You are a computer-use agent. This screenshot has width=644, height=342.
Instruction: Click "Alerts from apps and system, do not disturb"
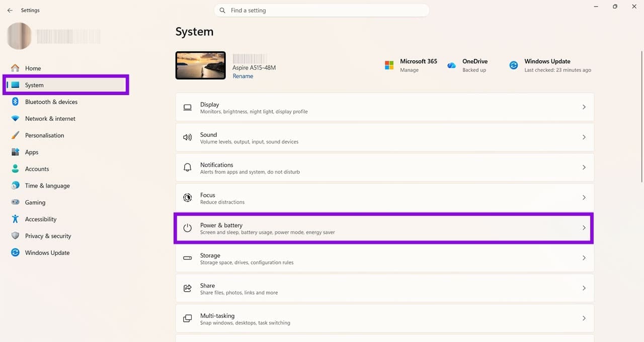click(250, 172)
